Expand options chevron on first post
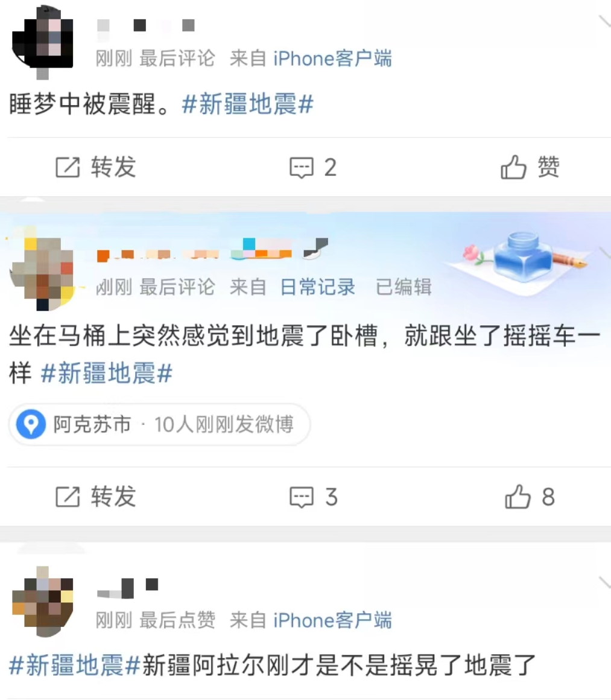This screenshot has width=611, height=700. (x=604, y=21)
